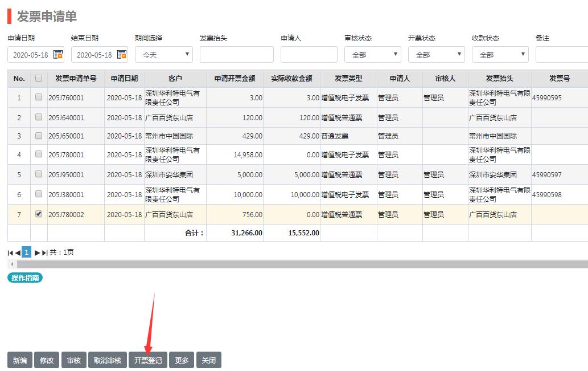Open the 操作指南 help badge
The image size is (588, 371).
25,278
